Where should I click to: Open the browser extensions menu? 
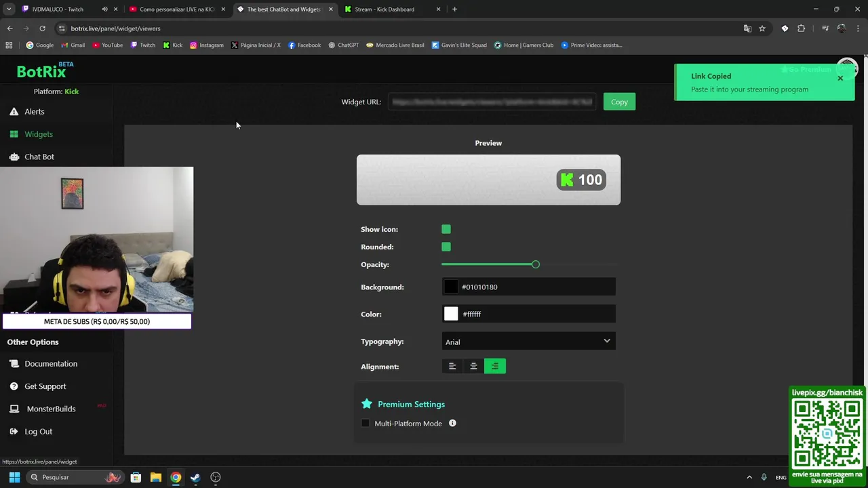802,28
